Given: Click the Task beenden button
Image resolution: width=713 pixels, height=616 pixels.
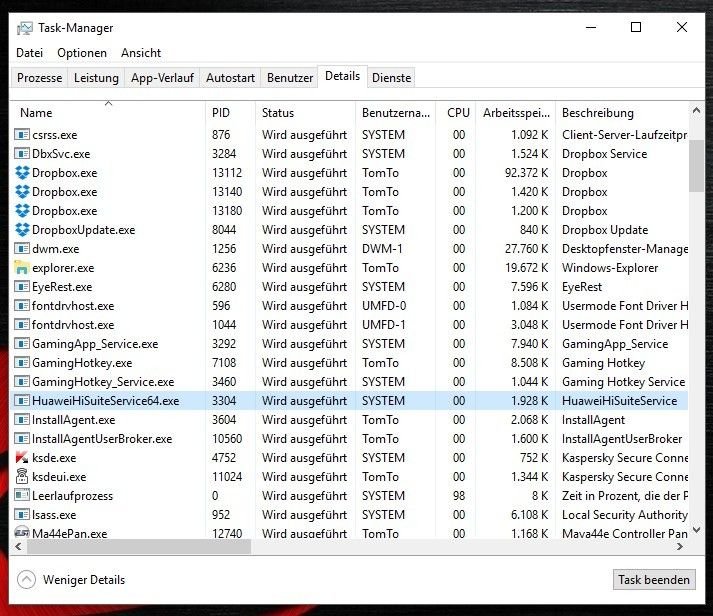Looking at the screenshot, I should click(x=654, y=580).
